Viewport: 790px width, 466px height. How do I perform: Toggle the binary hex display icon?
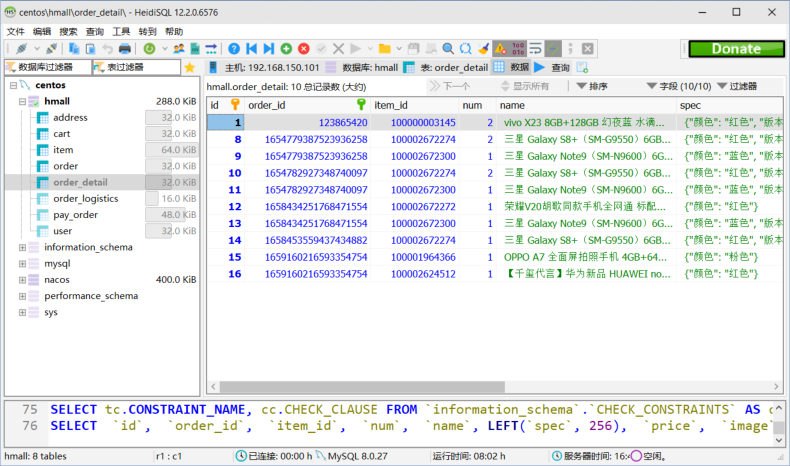518,49
